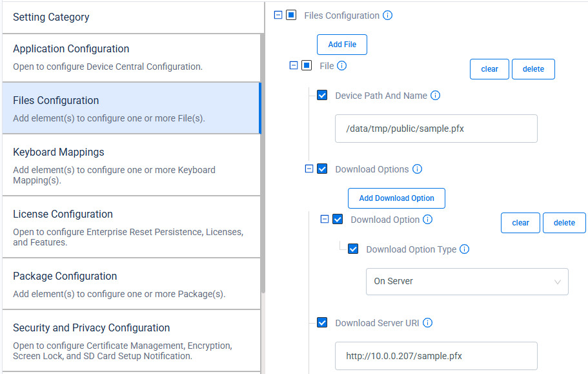This screenshot has width=588, height=374.
Task: Open info icon next to Files Configuration
Action: (387, 16)
